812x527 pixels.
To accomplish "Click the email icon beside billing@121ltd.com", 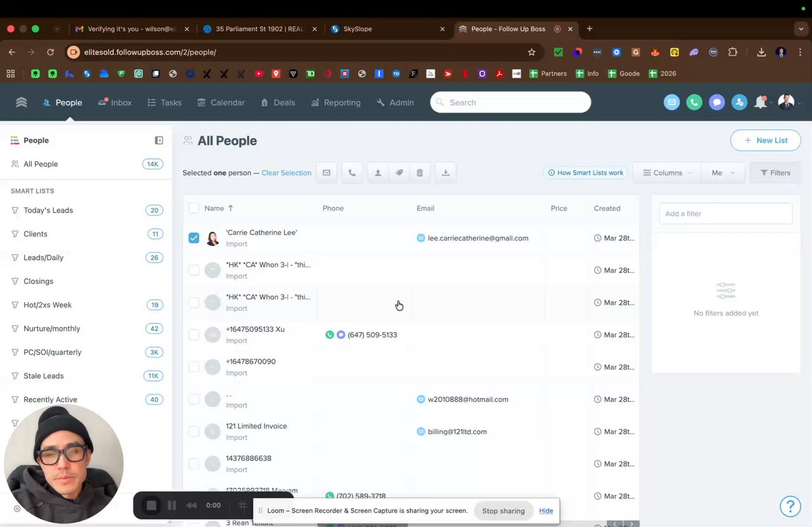I will [421, 432].
